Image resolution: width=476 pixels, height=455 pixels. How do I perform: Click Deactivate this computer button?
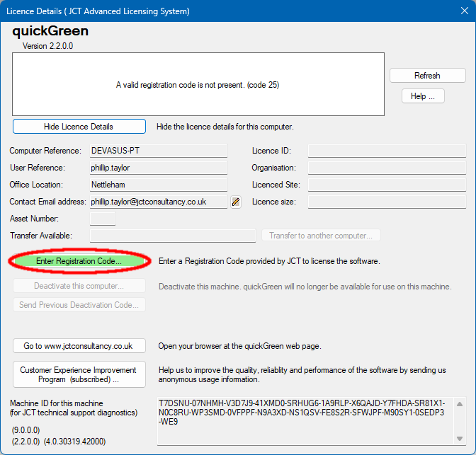click(79, 286)
